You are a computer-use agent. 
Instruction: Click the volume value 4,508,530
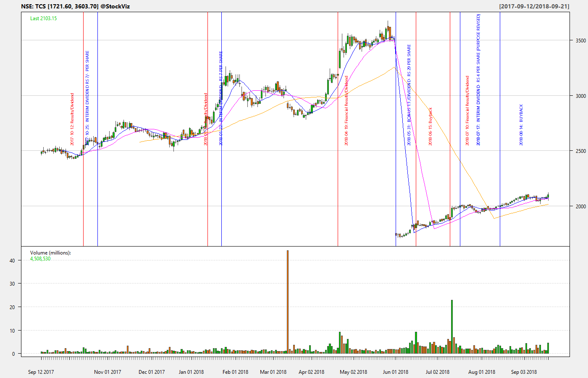(x=40, y=259)
